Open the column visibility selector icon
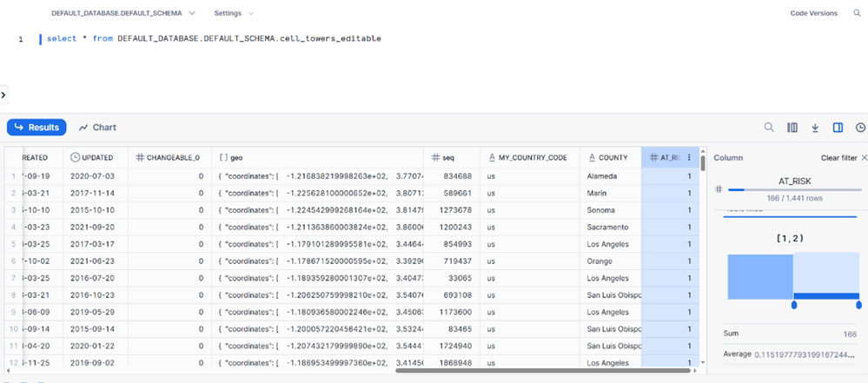 point(792,128)
